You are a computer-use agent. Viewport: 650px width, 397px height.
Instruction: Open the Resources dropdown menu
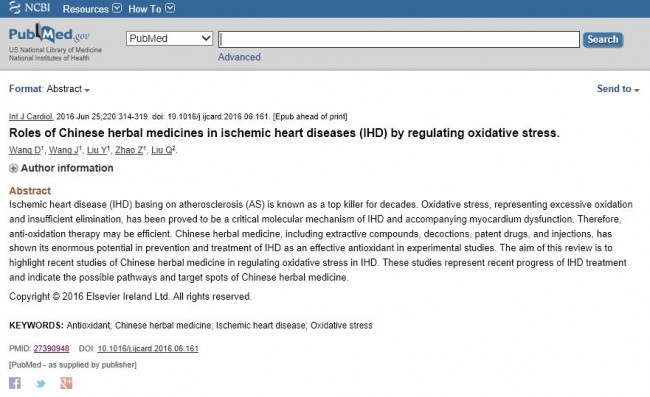point(92,9)
